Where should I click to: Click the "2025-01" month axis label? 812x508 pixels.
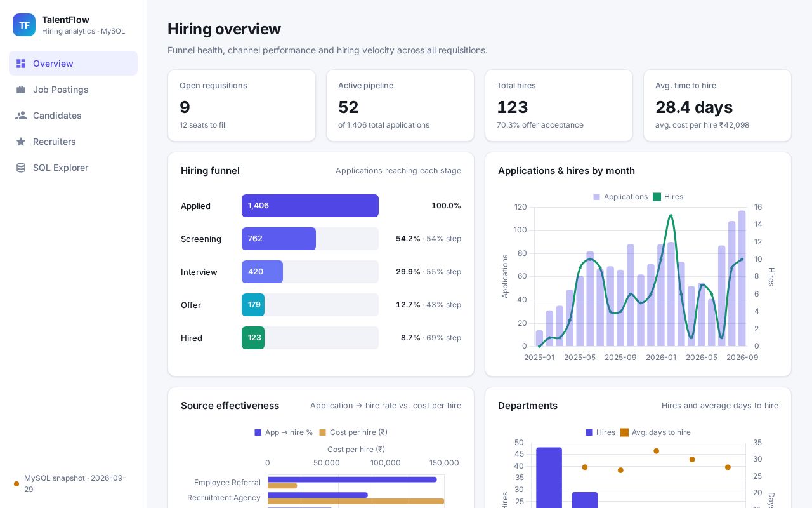click(x=539, y=358)
